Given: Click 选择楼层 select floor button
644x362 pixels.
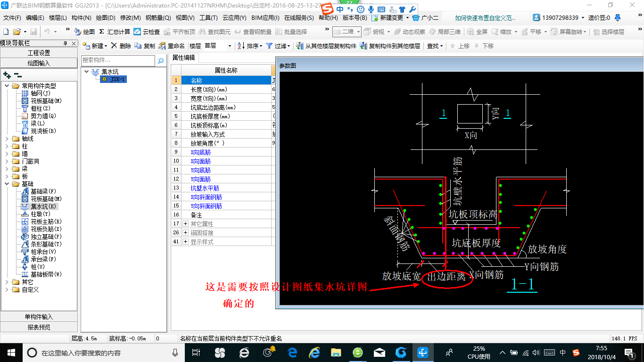Looking at the screenshot, I should pos(609,32).
